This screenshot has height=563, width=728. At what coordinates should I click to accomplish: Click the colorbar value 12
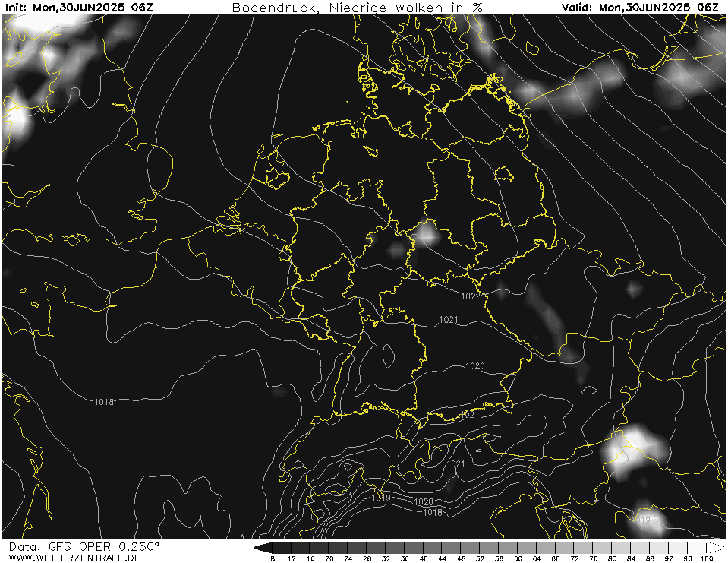pos(292,558)
